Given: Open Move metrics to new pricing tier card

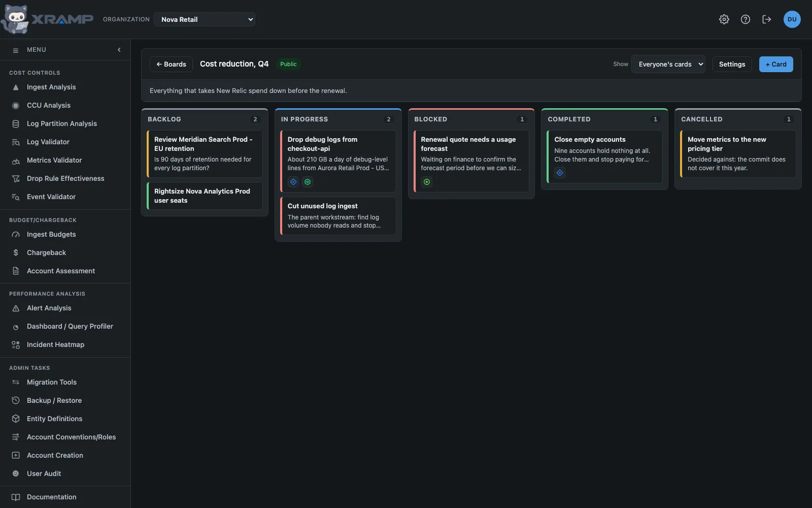Looking at the screenshot, I should click(x=738, y=154).
